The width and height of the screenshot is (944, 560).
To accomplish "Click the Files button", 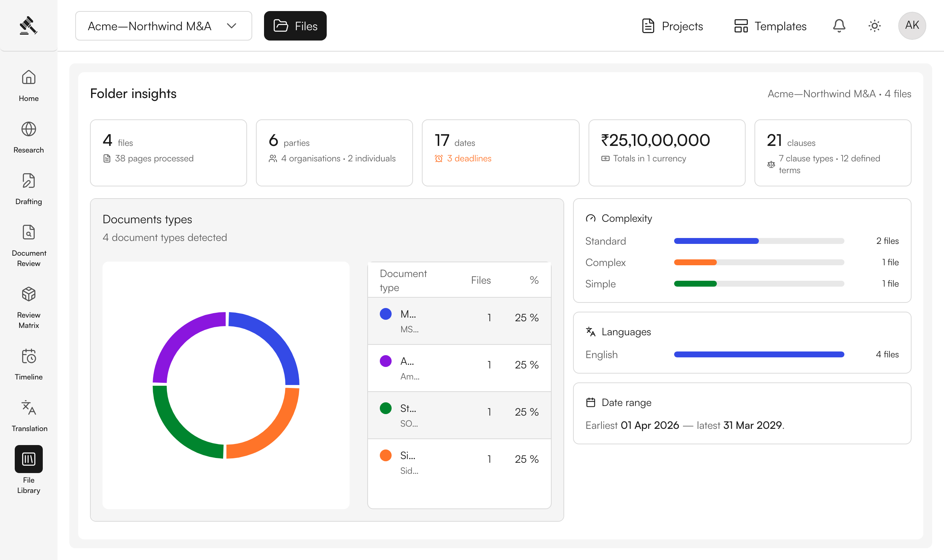I will (x=295, y=26).
